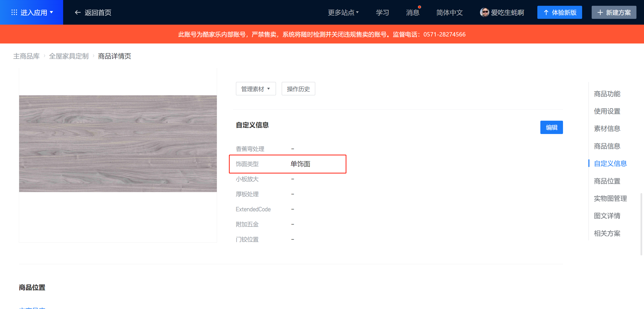Jump to 商品功能 section
644x309 pixels.
click(x=607, y=94)
